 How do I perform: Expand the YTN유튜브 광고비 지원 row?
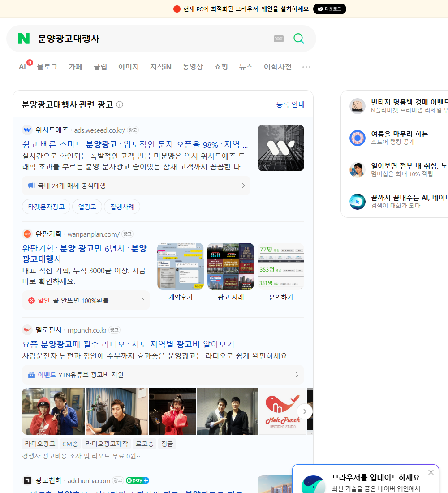tap(163, 375)
